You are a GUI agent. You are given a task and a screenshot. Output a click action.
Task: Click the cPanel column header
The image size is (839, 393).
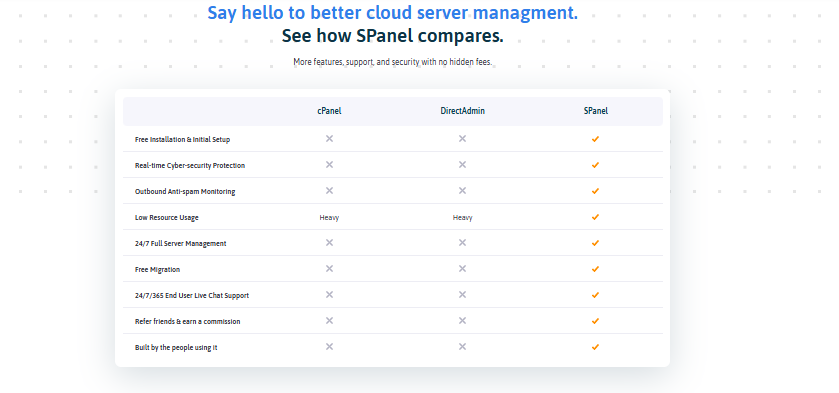(329, 111)
